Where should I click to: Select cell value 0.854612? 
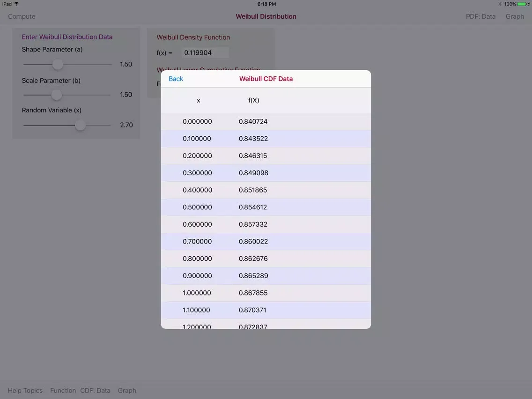[253, 207]
